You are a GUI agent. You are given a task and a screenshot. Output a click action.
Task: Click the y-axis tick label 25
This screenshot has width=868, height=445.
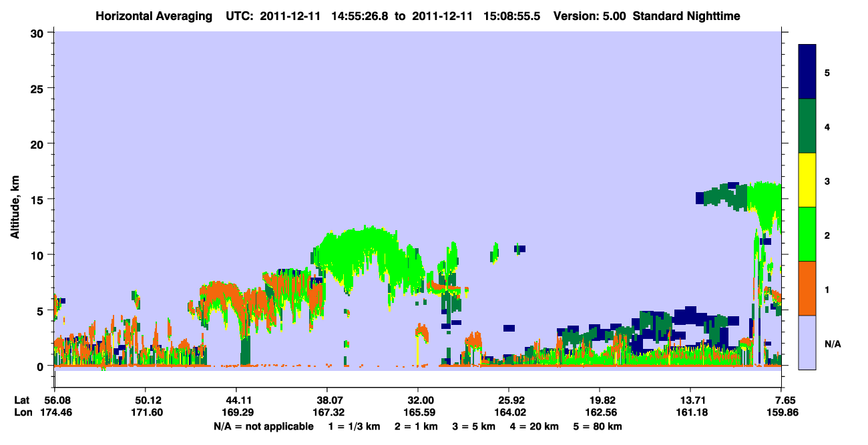[39, 88]
